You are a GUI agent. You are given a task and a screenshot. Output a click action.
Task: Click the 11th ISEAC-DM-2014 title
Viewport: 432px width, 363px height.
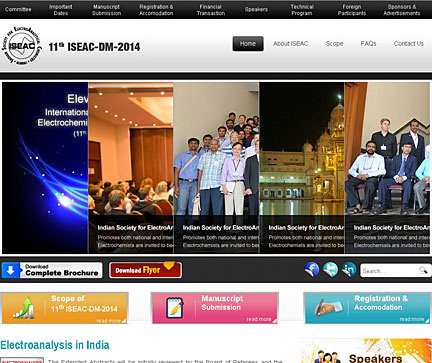(94, 47)
